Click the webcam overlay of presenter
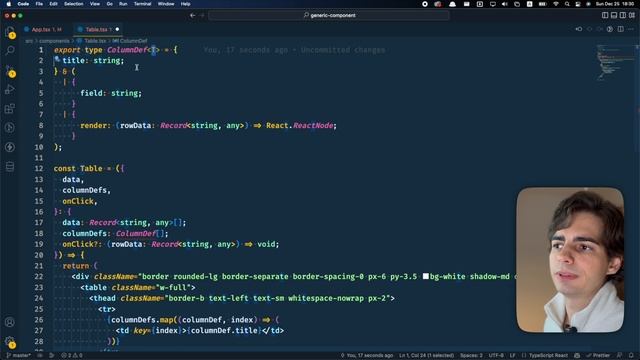Viewport: 640px width, 360px height. pyautogui.click(x=570, y=260)
